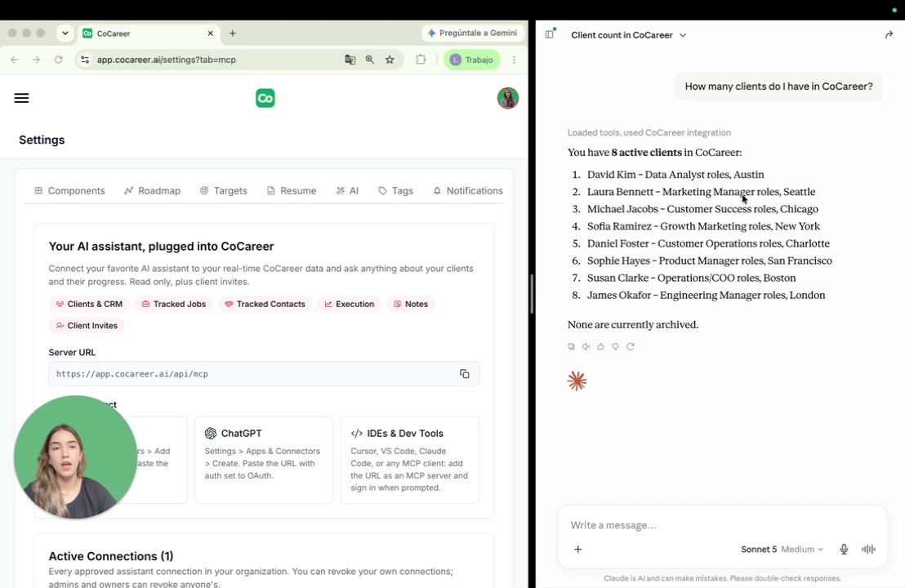Click the Clients & CRM tag
The image size is (905, 588).
[89, 304]
